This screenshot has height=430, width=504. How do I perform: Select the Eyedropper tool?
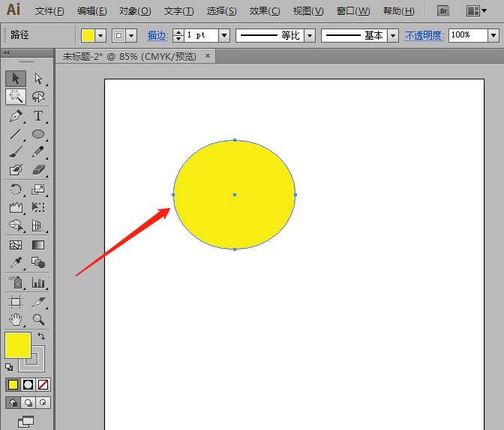(x=15, y=263)
